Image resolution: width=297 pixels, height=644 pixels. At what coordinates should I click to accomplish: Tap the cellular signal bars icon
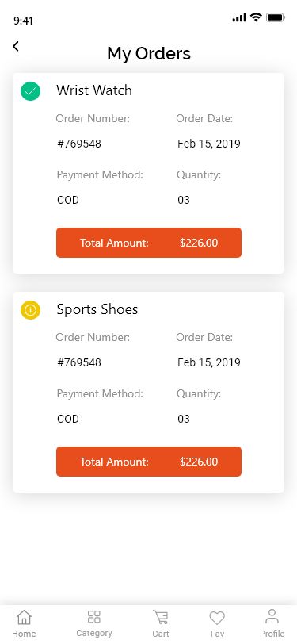239,17
